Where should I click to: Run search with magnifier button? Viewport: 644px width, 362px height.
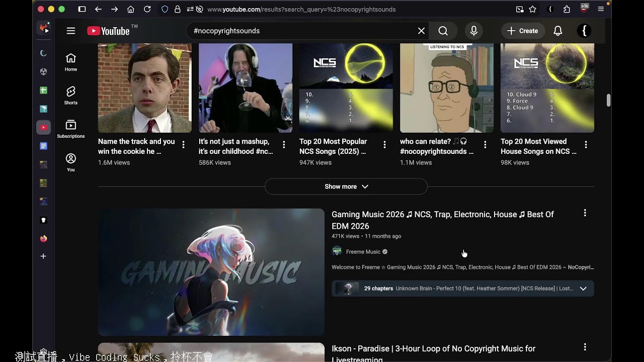443,31
